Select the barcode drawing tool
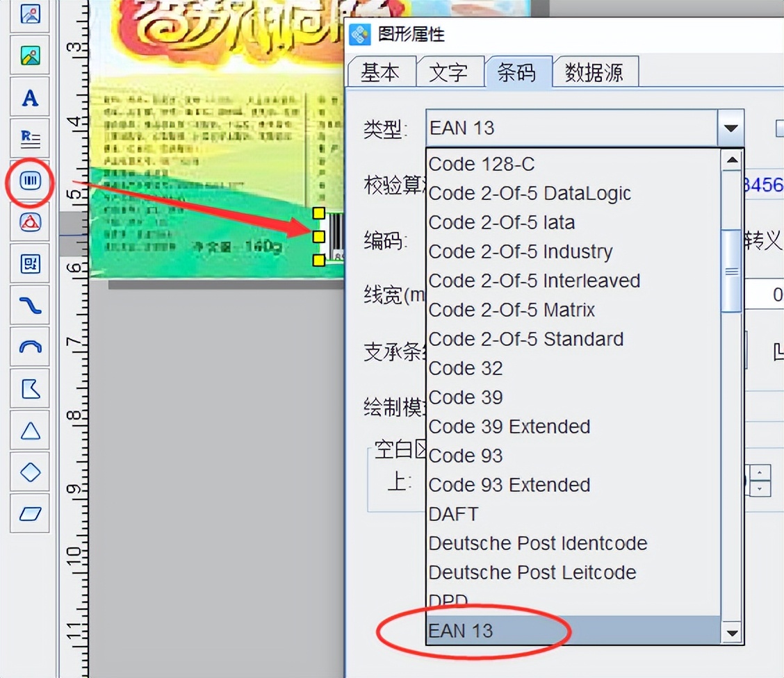The width and height of the screenshot is (784, 678). [30, 181]
